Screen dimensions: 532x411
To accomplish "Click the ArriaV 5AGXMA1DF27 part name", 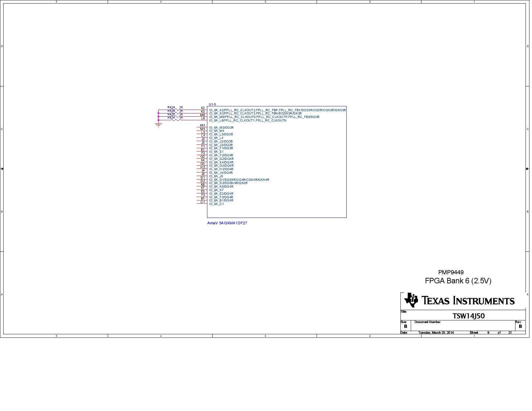I will (227, 223).
